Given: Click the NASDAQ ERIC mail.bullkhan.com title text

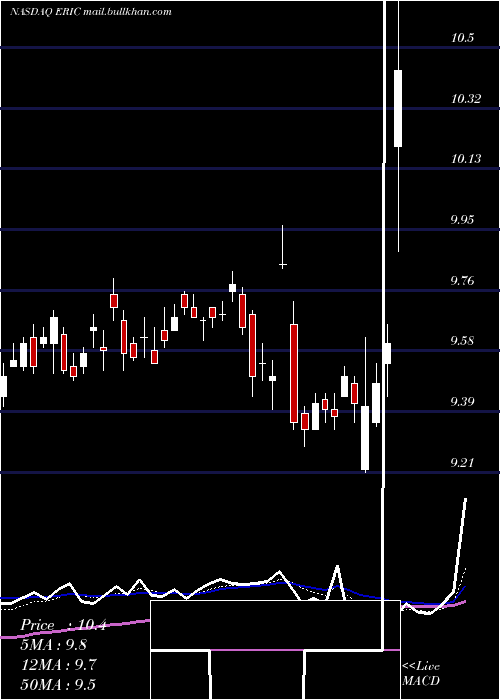Looking at the screenshot, I should click(x=91, y=12).
